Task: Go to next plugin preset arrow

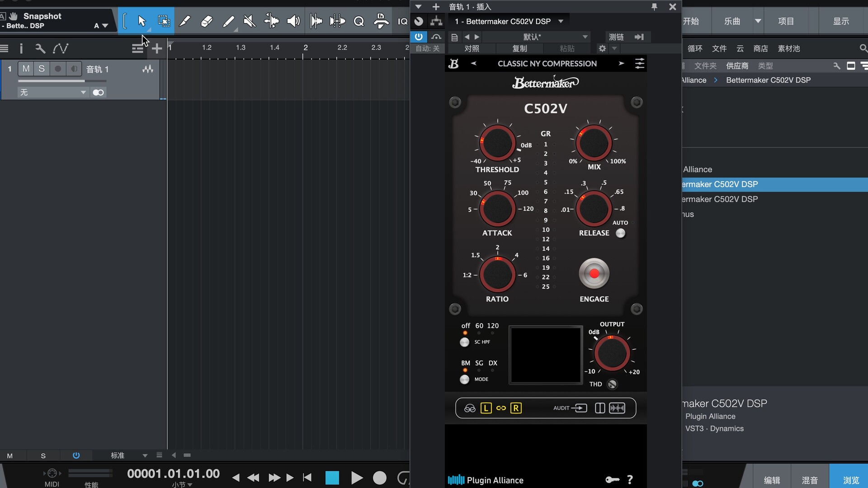Action: click(x=621, y=64)
